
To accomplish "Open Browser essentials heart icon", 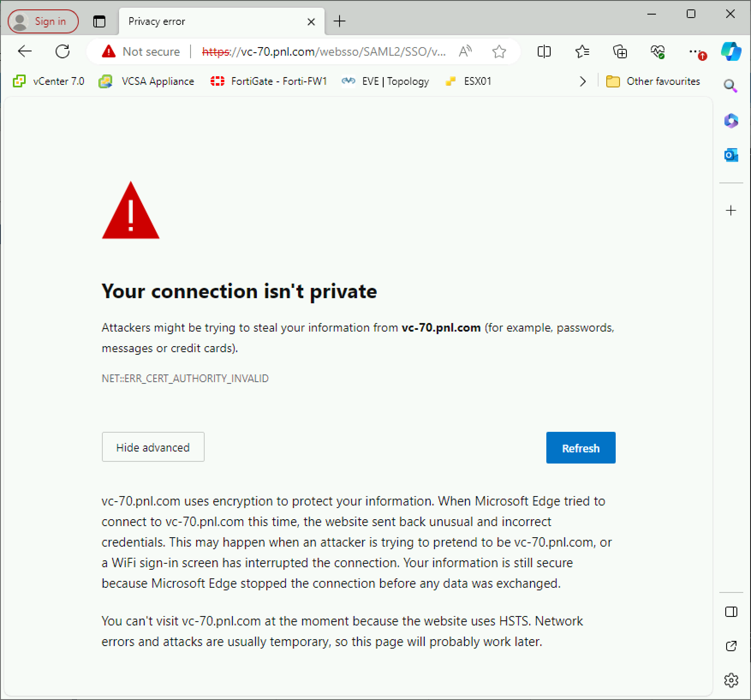I will click(658, 51).
